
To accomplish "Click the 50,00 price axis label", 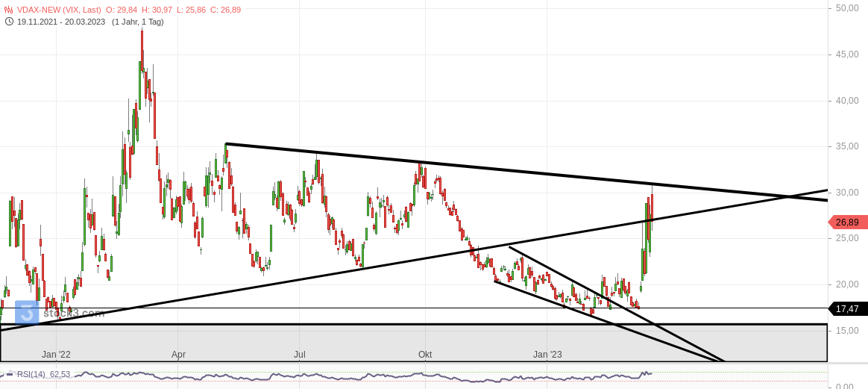I will [847, 7].
